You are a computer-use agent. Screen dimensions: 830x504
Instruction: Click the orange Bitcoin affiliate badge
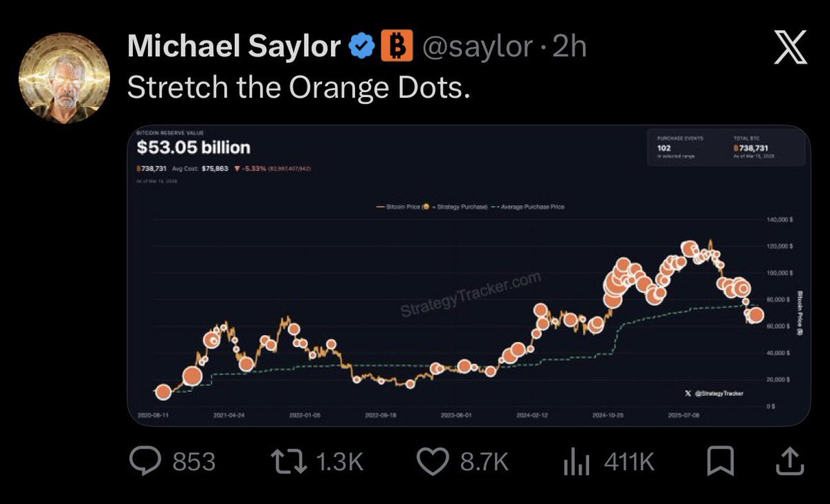click(x=397, y=46)
